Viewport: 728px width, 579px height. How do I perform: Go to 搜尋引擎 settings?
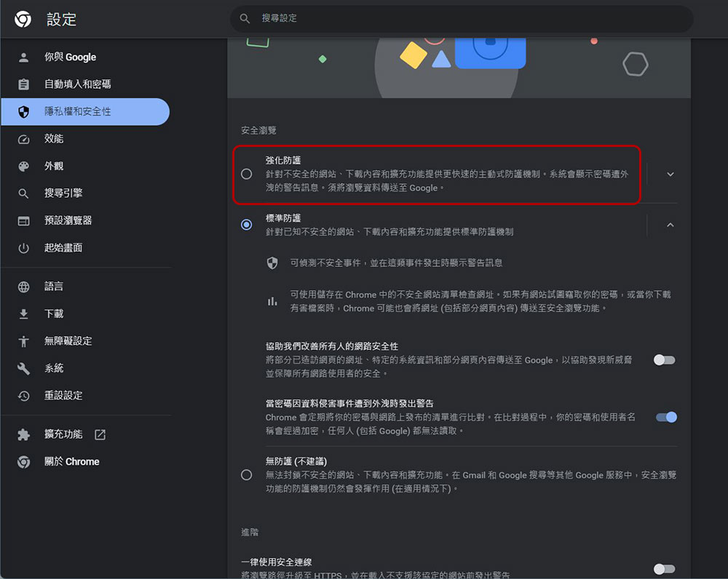(x=63, y=193)
